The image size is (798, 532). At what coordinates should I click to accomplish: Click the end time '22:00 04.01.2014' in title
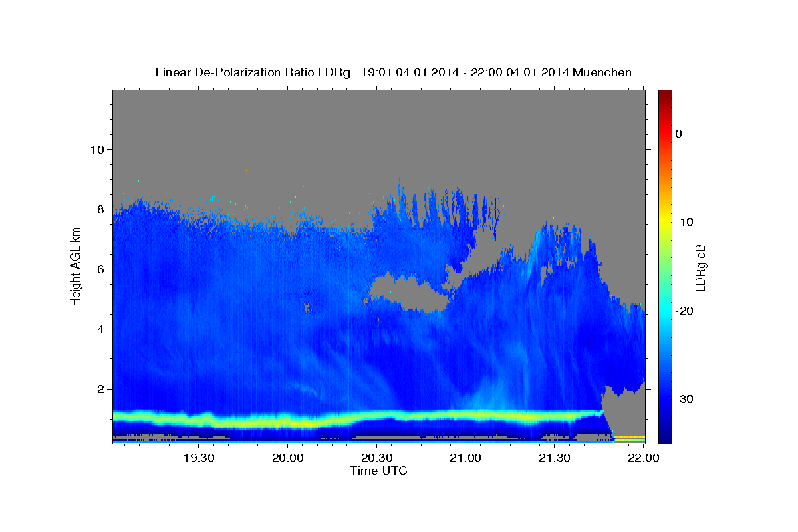pyautogui.click(x=520, y=72)
